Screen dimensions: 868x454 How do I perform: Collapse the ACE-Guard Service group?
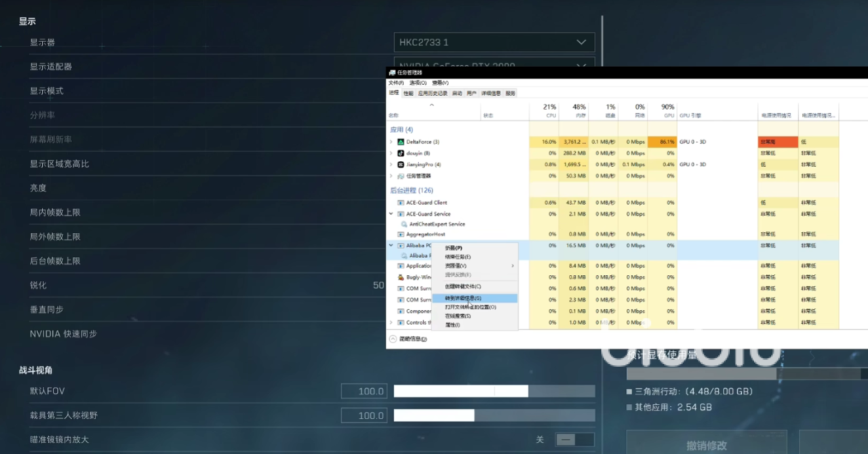point(391,214)
